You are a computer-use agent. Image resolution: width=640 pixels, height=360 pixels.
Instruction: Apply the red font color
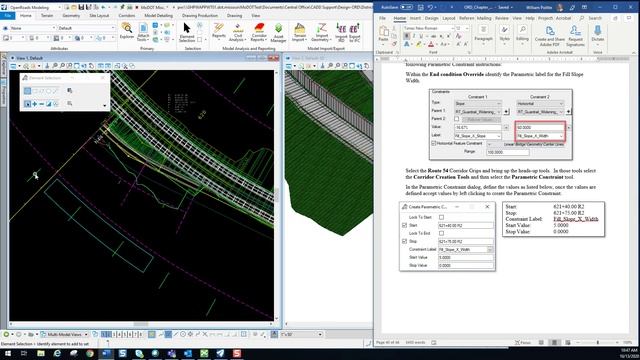(x=431, y=44)
